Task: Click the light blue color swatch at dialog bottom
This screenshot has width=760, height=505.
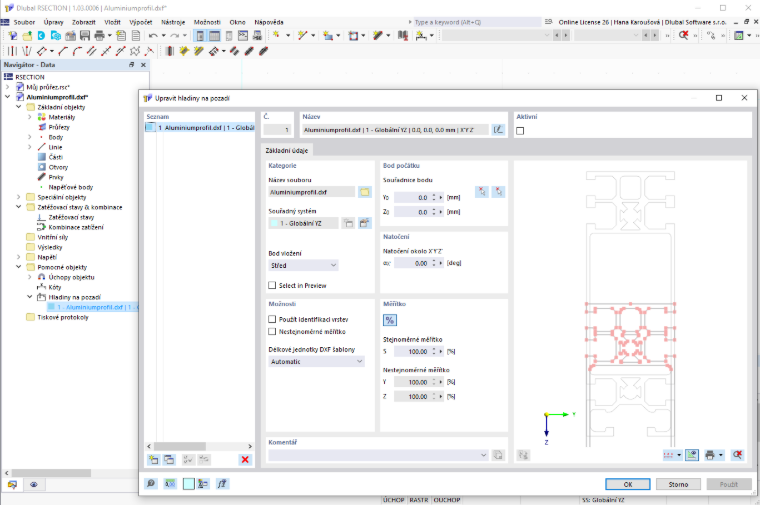Action: (189, 483)
